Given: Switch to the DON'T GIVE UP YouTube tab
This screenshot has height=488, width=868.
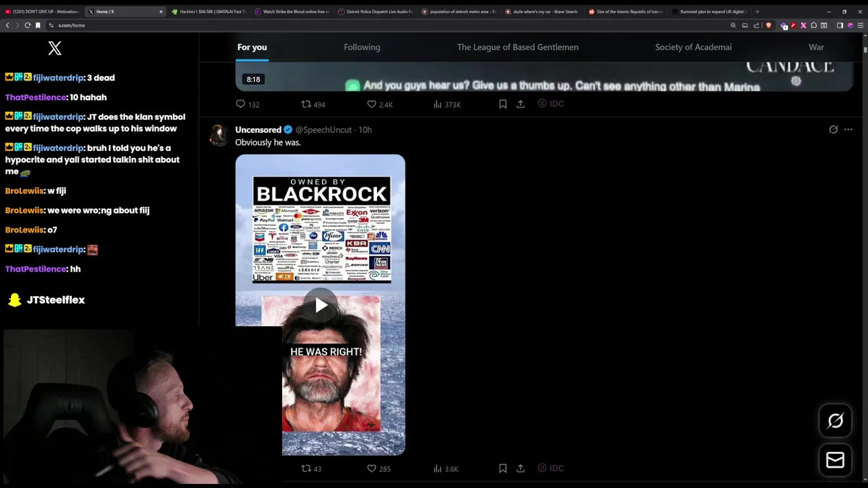Looking at the screenshot, I should 42,12.
